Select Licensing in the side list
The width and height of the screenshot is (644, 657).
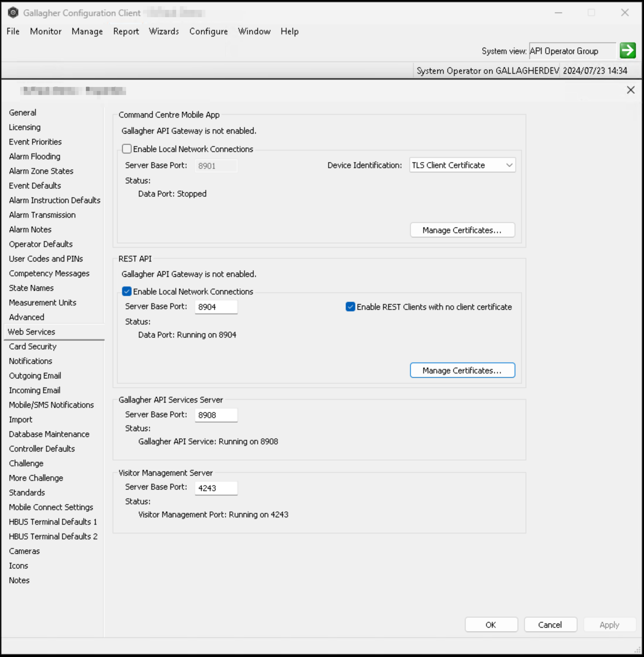click(25, 127)
